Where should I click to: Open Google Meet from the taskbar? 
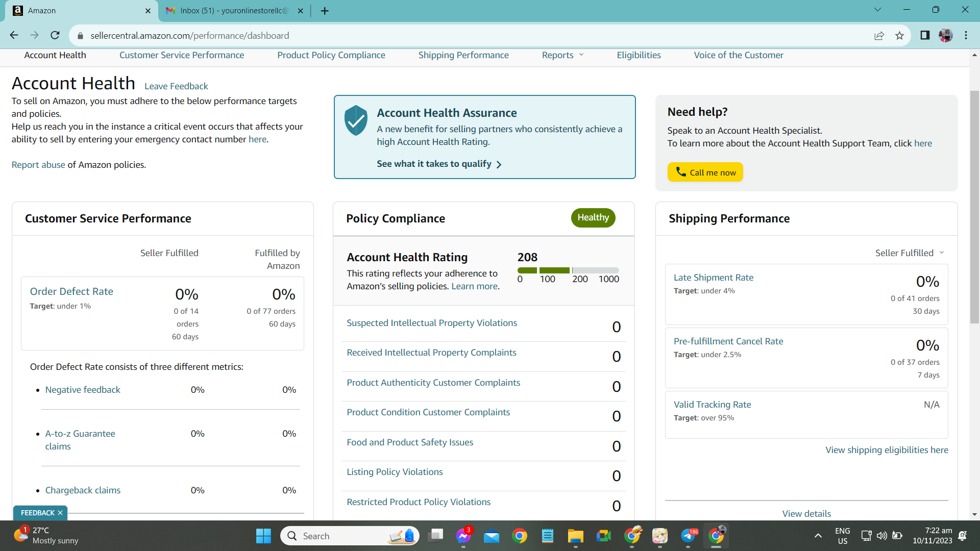coord(604,536)
